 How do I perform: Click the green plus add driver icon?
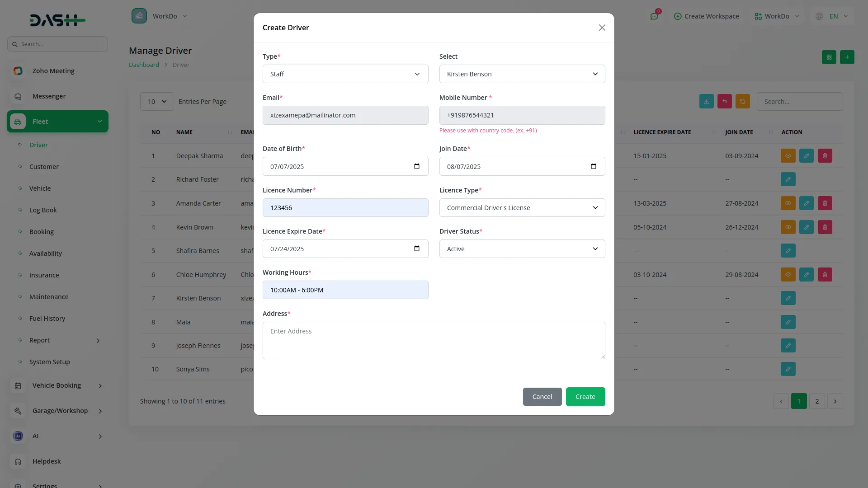(847, 57)
